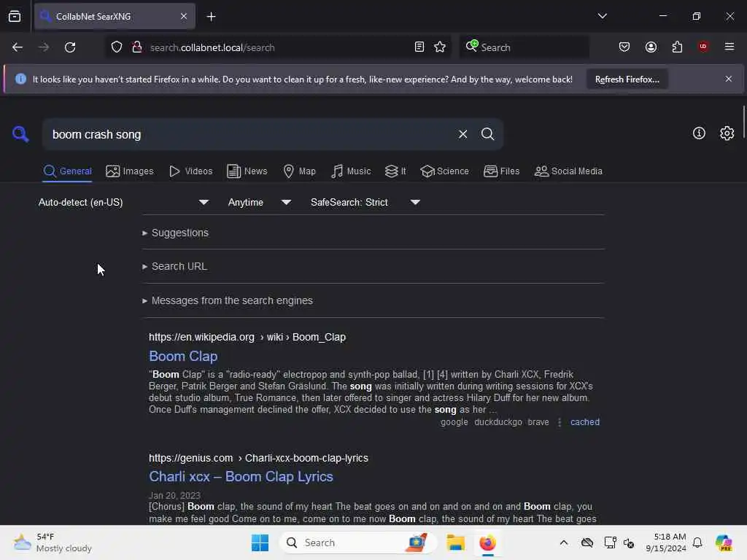Screen dimensions: 747x560
Task: Open the Copilot preview taskbar icon
Action: click(723, 542)
